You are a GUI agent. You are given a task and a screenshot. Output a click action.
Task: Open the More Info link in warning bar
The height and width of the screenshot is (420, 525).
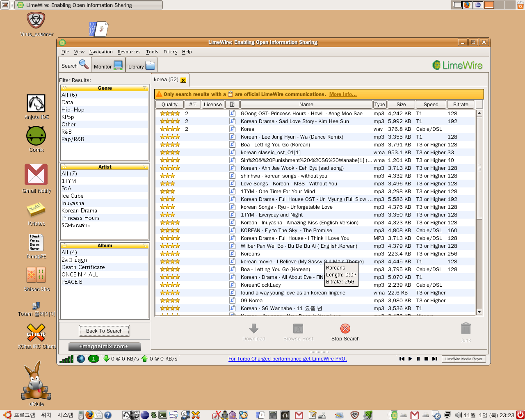343,94
